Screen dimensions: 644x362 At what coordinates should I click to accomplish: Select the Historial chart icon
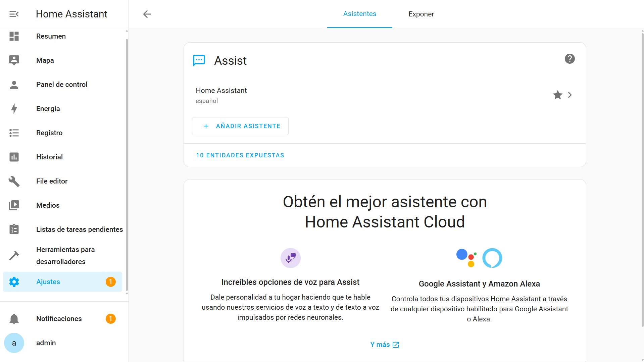click(x=14, y=157)
